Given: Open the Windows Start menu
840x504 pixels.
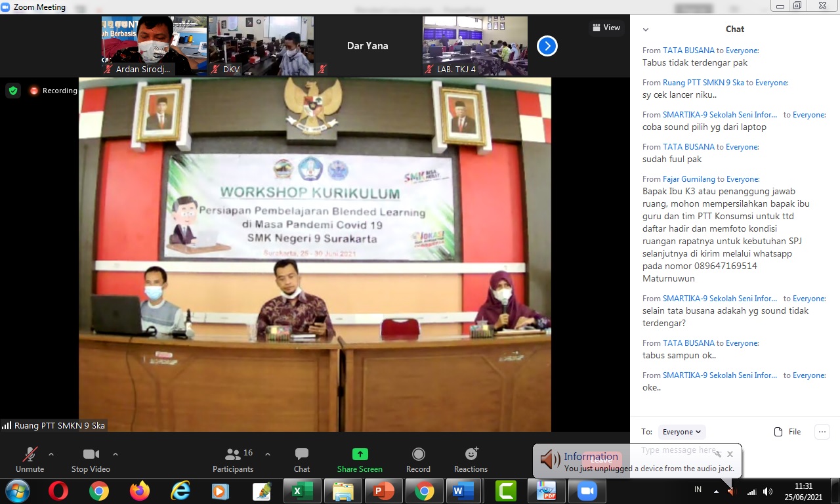Looking at the screenshot, I should point(18,491).
